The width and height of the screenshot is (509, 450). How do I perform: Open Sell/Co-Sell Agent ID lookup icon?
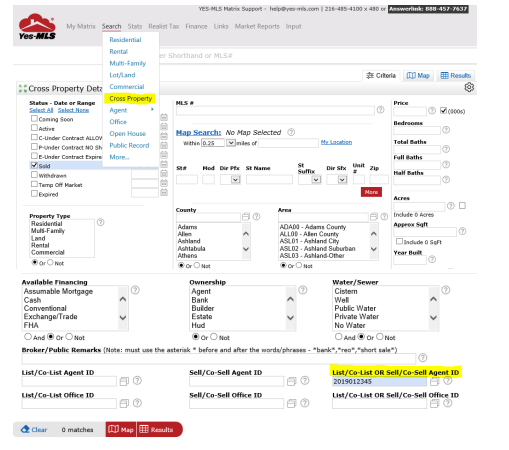tap(291, 381)
